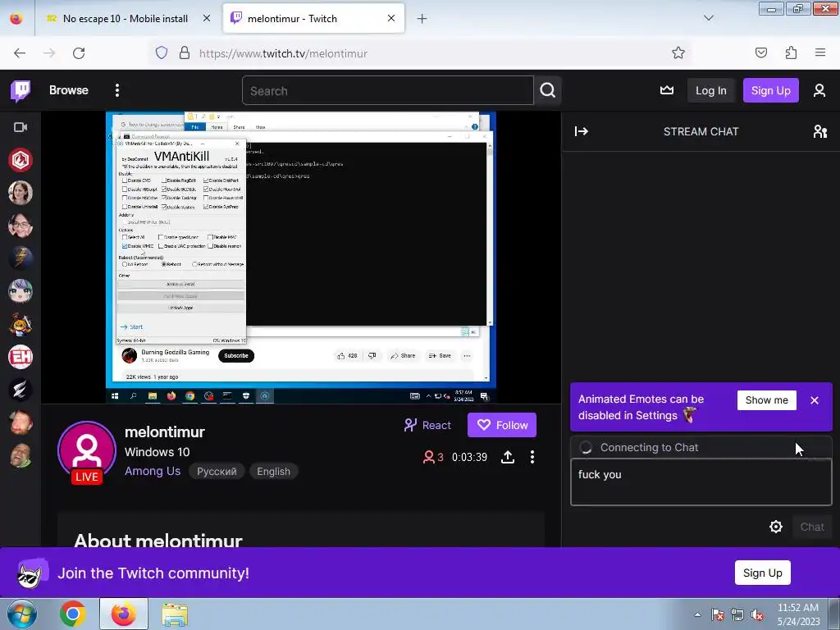This screenshot has width=840, height=630.
Task: Click the network tray icon
Action: tap(737, 615)
